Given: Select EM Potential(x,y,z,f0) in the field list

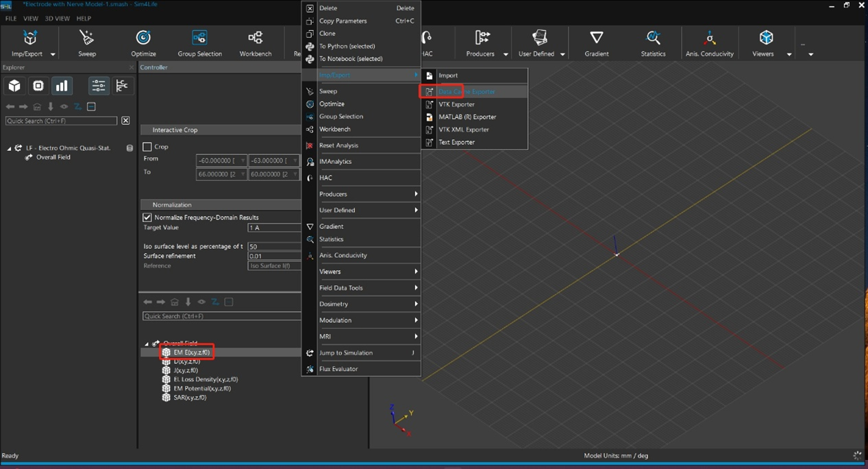Looking at the screenshot, I should point(201,389).
